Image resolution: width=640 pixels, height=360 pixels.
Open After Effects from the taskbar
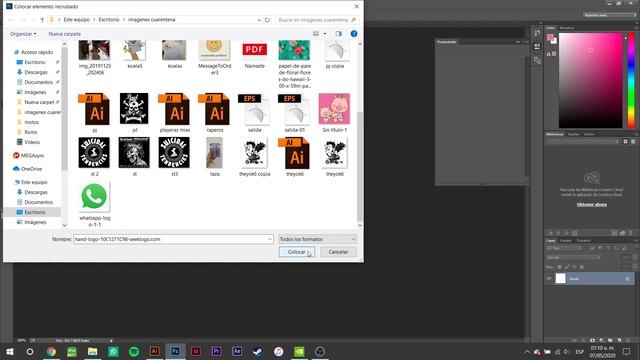237,351
